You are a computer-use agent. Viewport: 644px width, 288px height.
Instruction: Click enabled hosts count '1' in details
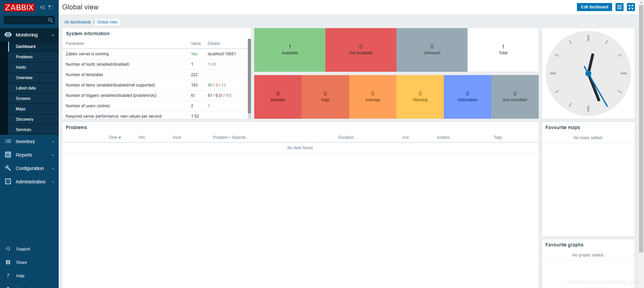point(209,64)
